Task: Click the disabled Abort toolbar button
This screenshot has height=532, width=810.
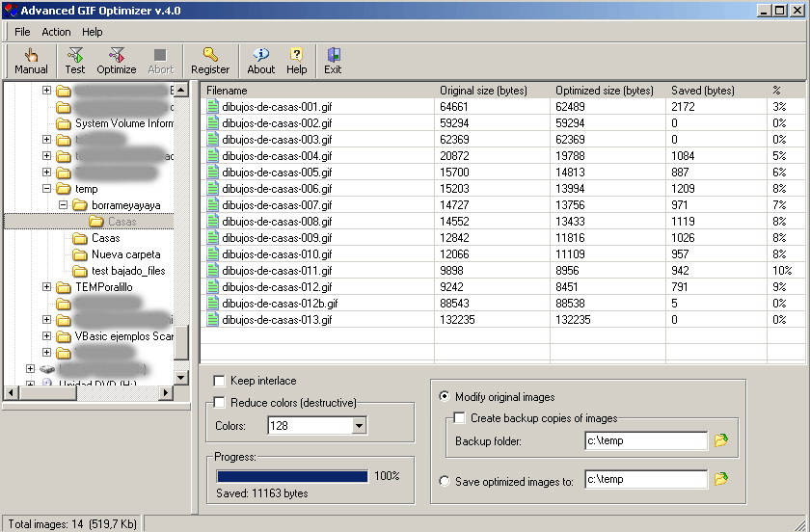Action: [x=161, y=61]
